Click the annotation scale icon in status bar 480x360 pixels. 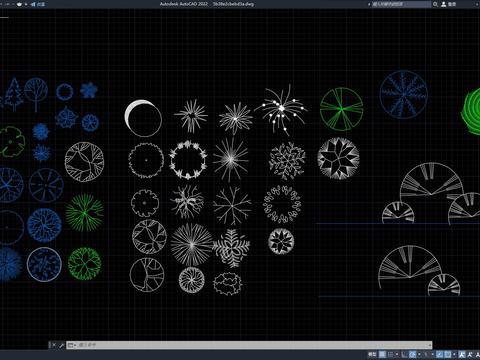[x=462, y=354]
